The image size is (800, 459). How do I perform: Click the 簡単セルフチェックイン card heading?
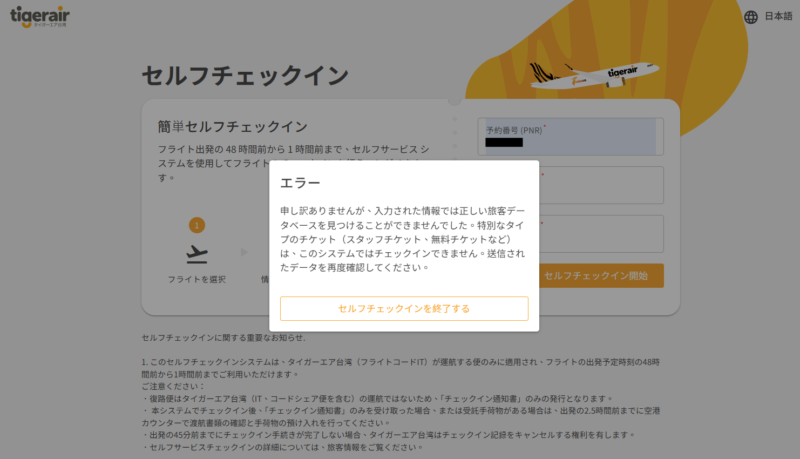pos(232,126)
